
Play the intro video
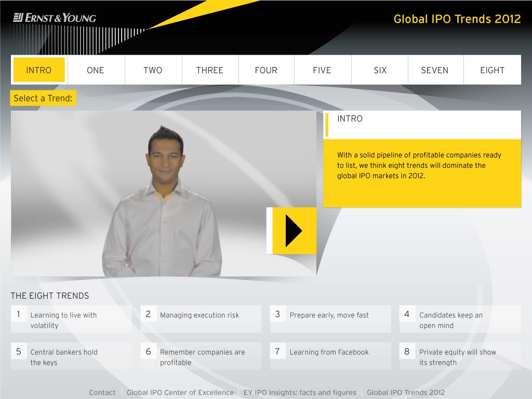point(292,230)
